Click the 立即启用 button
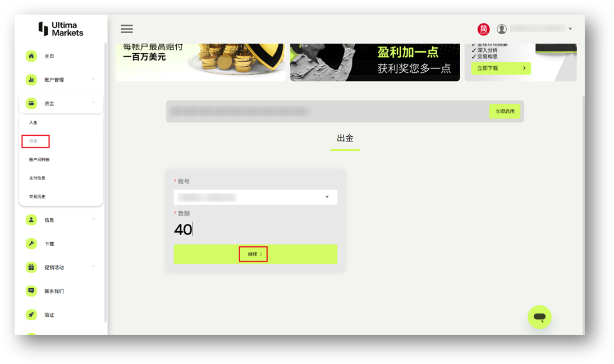 click(x=505, y=112)
